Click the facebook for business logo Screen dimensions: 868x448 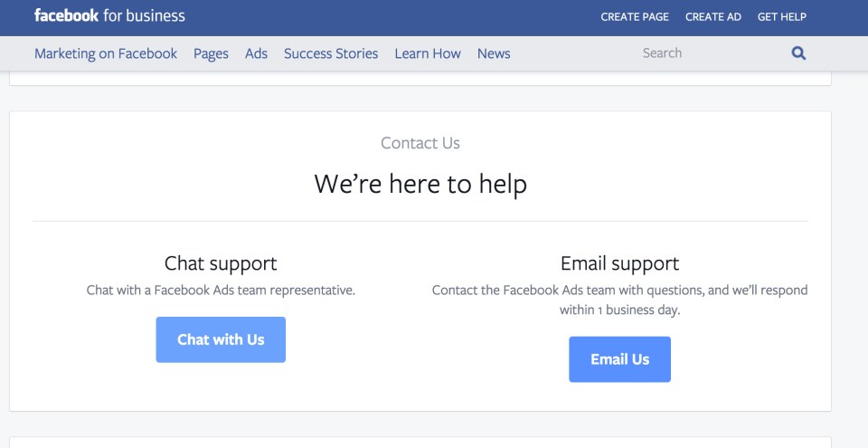[109, 15]
